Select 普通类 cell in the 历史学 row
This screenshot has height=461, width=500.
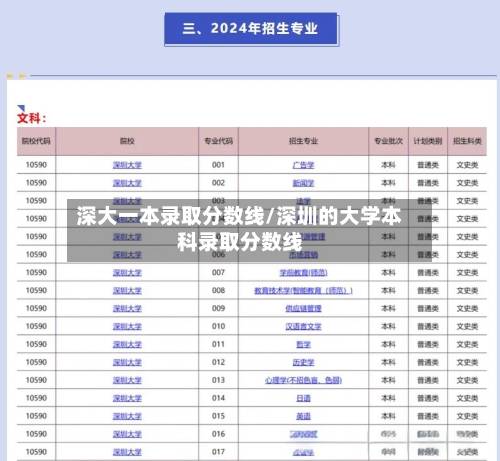428,362
